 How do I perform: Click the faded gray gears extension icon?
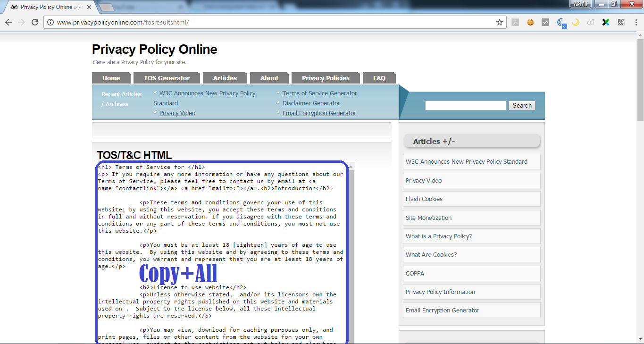(x=591, y=22)
